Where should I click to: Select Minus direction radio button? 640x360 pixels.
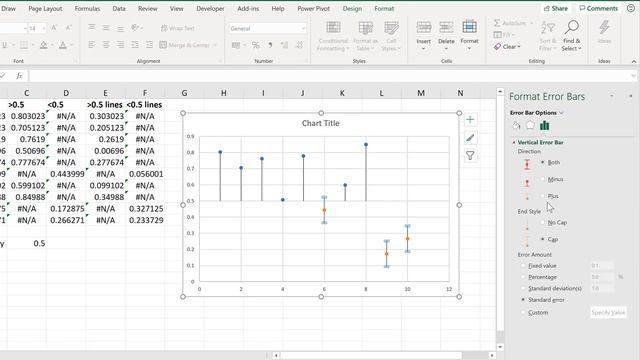[542, 179]
